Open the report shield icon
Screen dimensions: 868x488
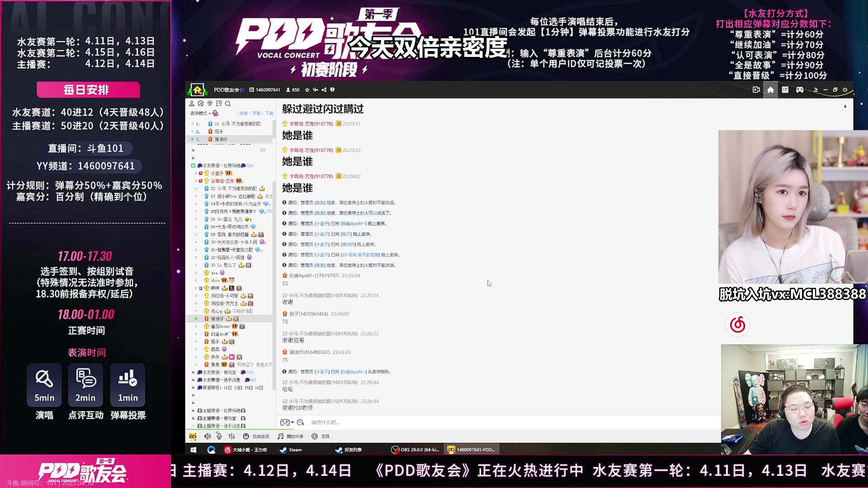point(332,90)
